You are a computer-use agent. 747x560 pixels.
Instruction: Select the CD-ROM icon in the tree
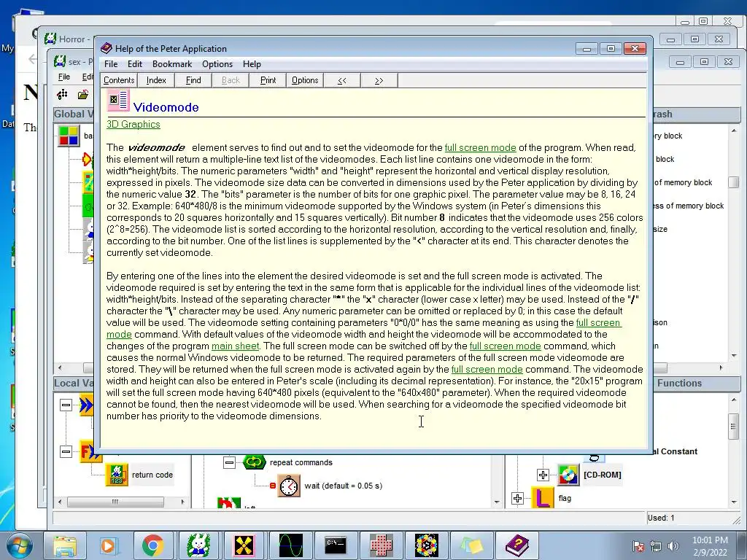(x=568, y=475)
